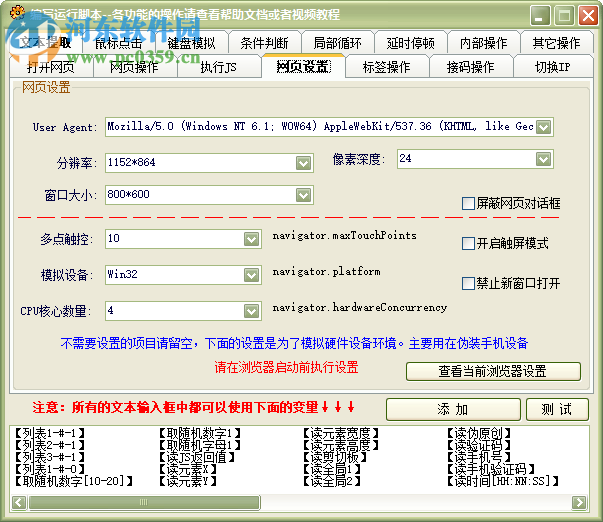Image resolution: width=603 pixels, height=522 pixels.
Task: Open the User Agent dropdown arrow
Action: point(543,127)
